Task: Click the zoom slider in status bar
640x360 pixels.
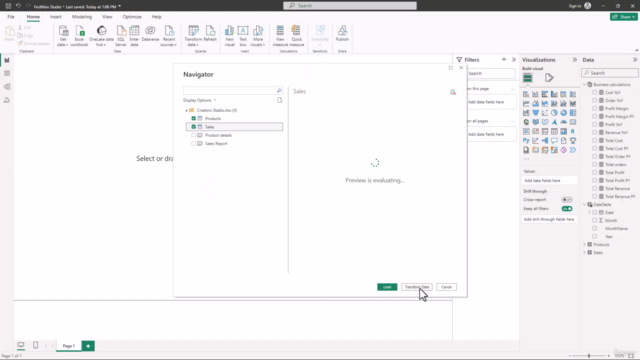Action: (589, 356)
